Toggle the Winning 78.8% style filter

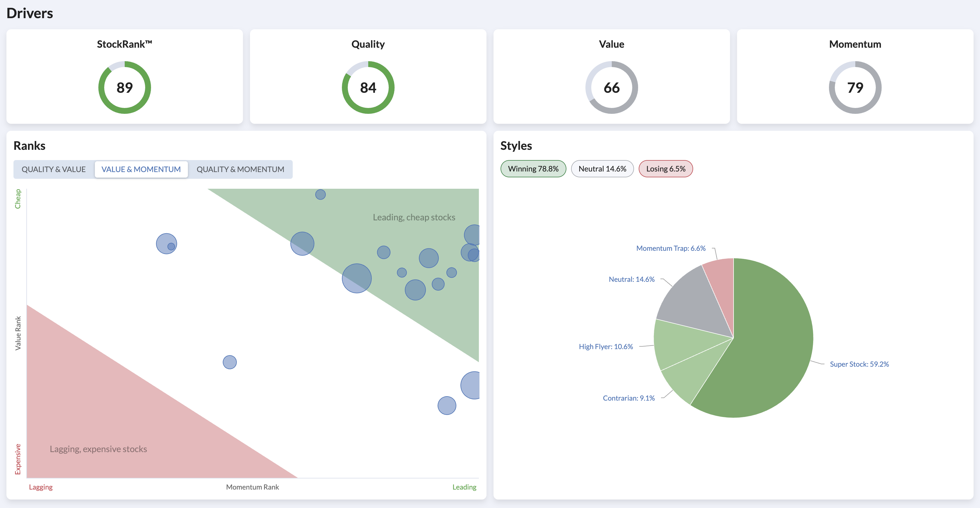(x=533, y=169)
